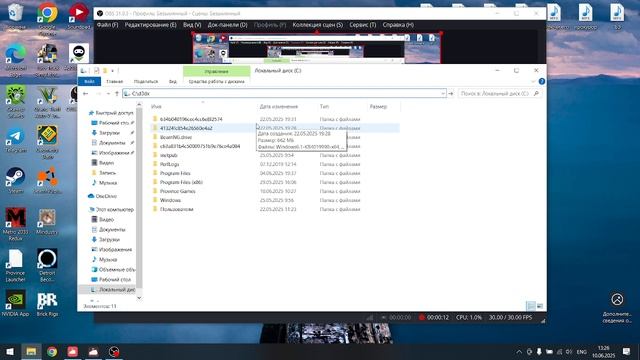Open OBS Сервис (T) menu
This screenshot has width=640, height=360.
click(x=362, y=25)
